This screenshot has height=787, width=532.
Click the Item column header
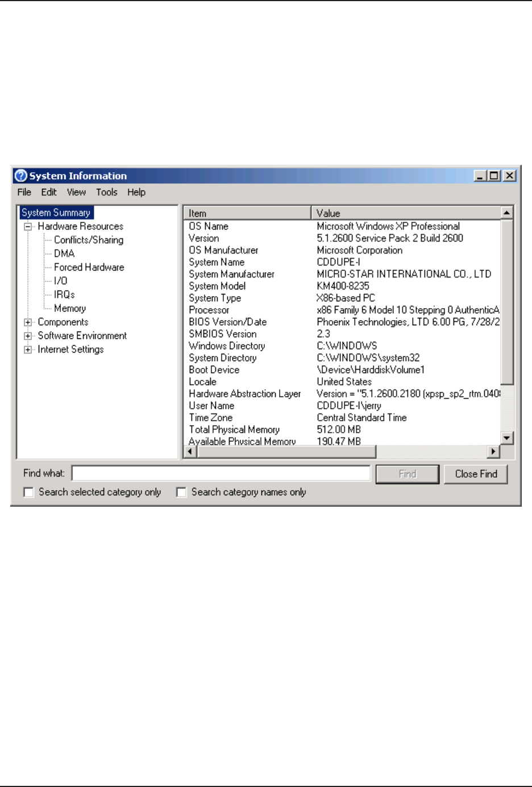pyautogui.click(x=247, y=213)
